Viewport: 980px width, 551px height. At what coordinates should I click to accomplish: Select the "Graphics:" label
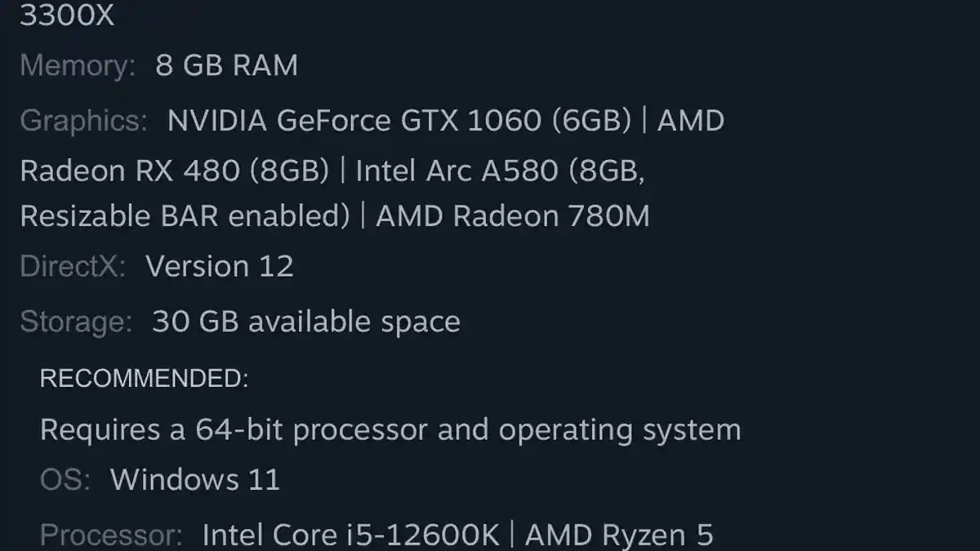[x=83, y=121]
